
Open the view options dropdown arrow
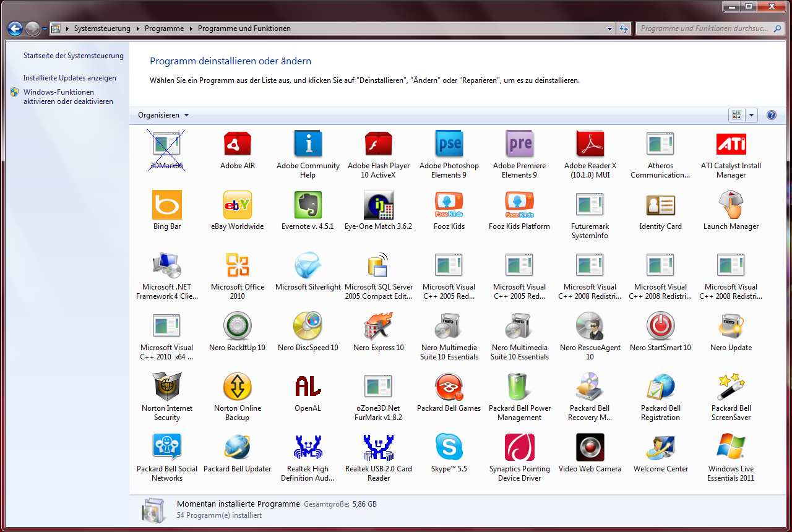pyautogui.click(x=752, y=115)
